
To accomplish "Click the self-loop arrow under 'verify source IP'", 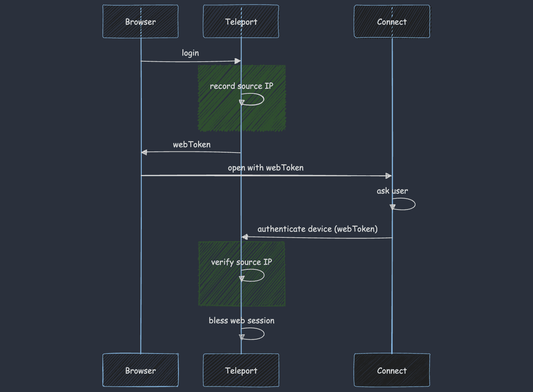I will click(x=252, y=275).
